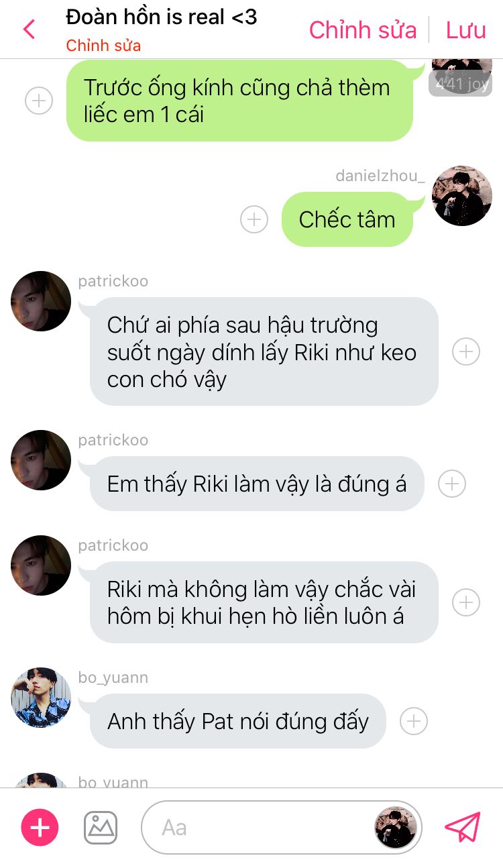
Task: Click the "Chỉnh sửa" button in header
Action: tap(363, 30)
